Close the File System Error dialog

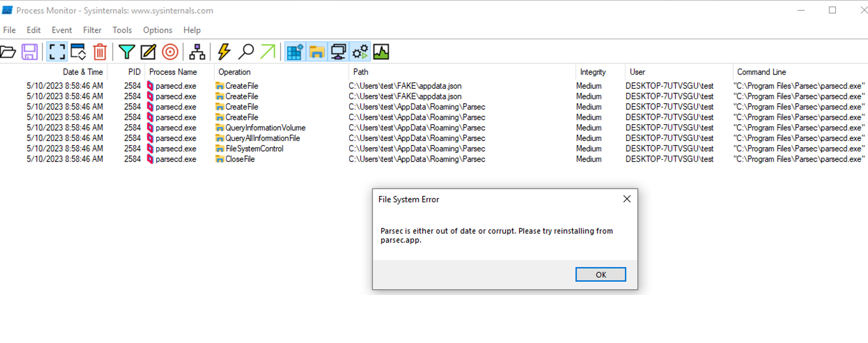pyautogui.click(x=627, y=199)
